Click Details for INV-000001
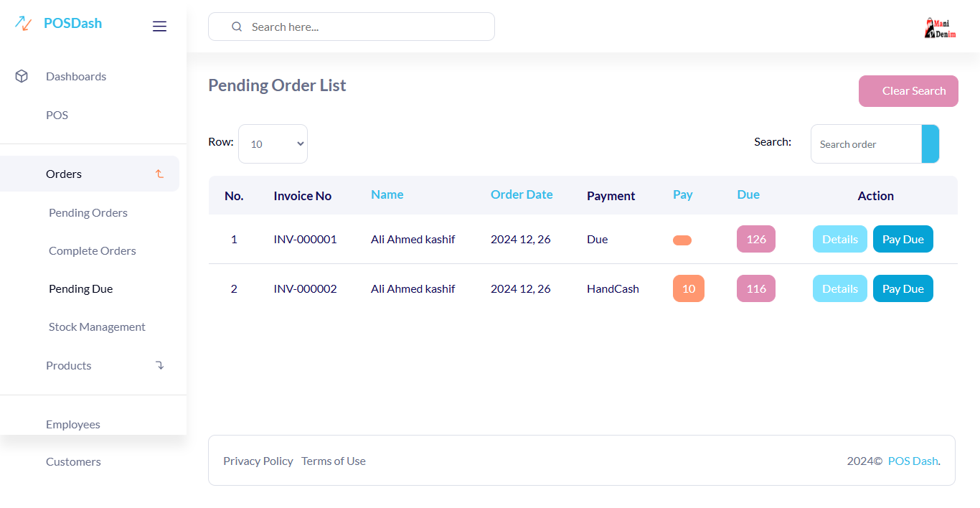The width and height of the screenshot is (980, 508). click(x=840, y=239)
